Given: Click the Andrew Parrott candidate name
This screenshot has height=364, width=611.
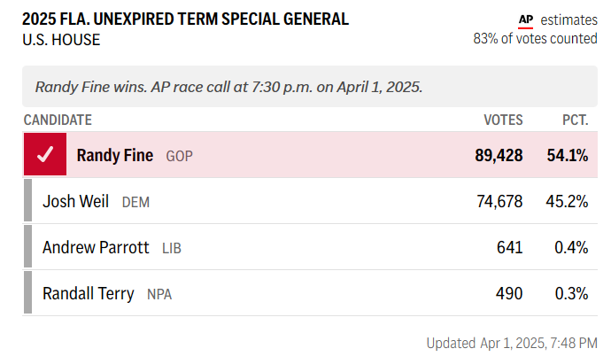Looking at the screenshot, I should coord(96,247).
